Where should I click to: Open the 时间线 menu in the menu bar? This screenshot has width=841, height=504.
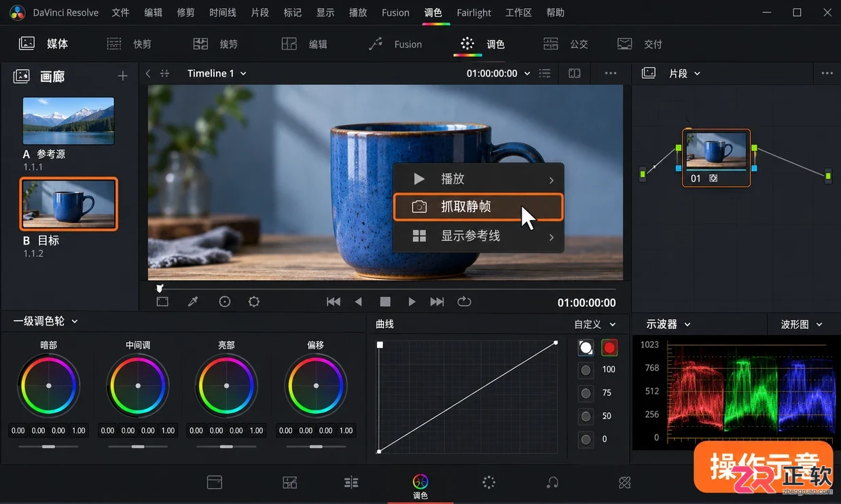tap(223, 12)
